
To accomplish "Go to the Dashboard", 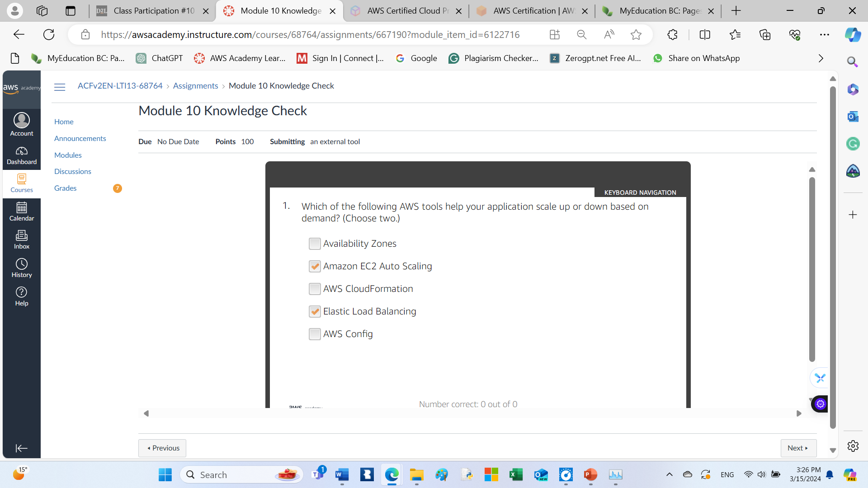I will (x=21, y=155).
